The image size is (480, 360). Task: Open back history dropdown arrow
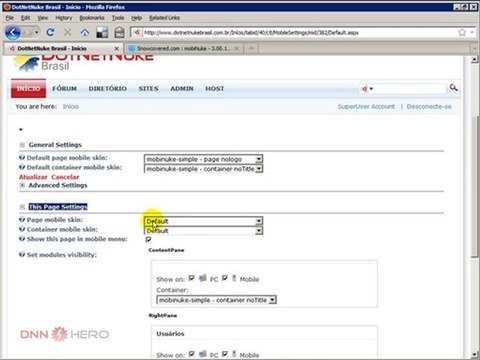(36, 32)
